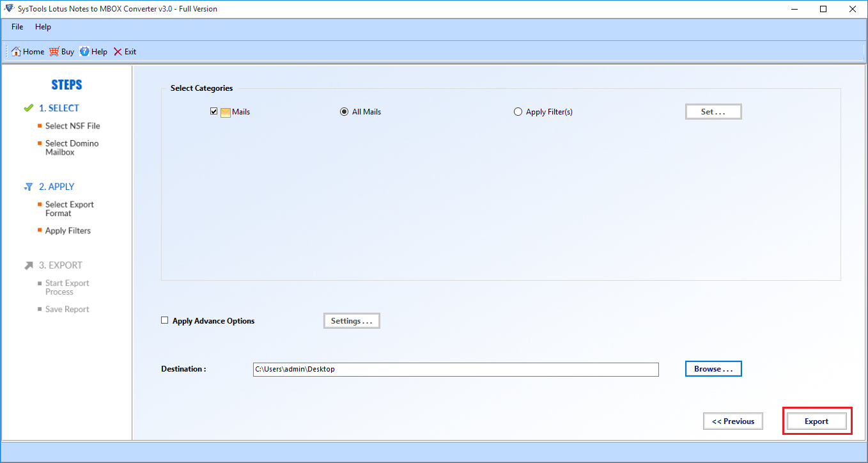Click the SysTools app icon in title bar
Screen dimensions: 868x463
click(x=9, y=9)
